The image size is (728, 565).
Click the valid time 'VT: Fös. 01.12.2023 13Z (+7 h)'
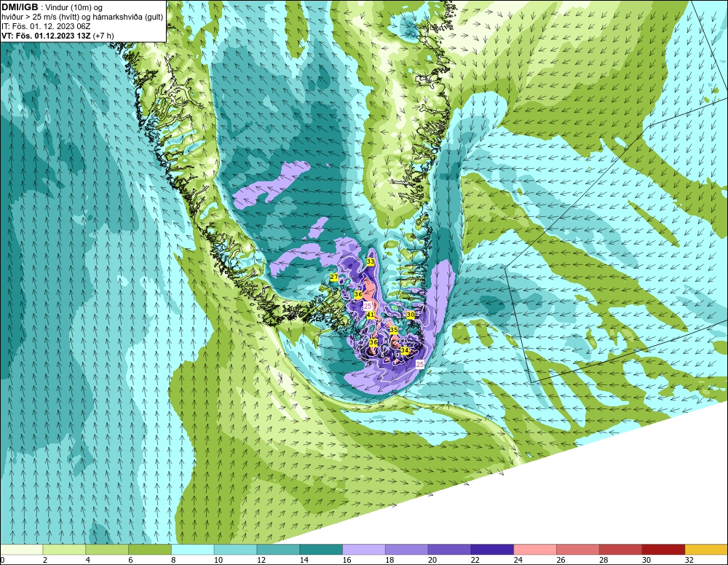point(57,35)
